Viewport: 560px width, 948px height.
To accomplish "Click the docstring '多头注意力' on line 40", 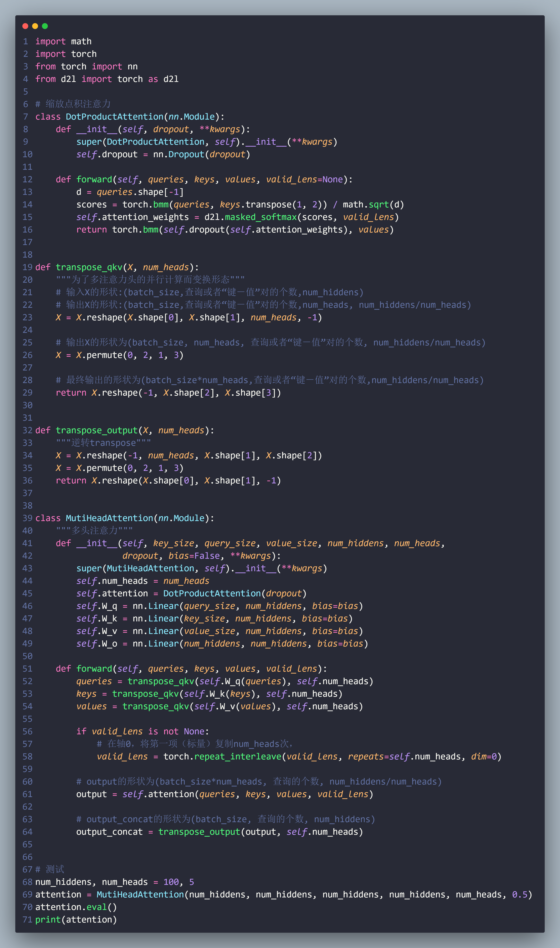I will tap(94, 530).
